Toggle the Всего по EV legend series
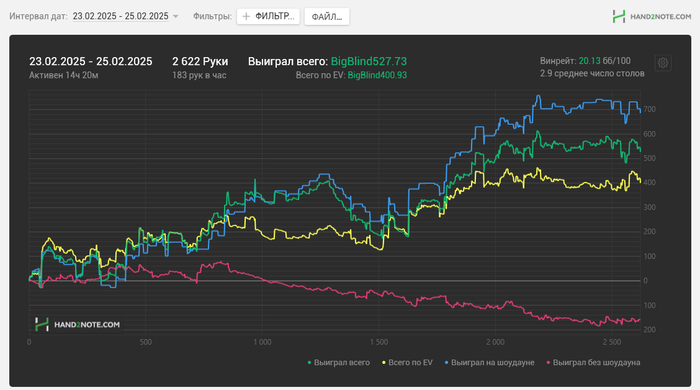The image size is (700, 390). (407, 362)
